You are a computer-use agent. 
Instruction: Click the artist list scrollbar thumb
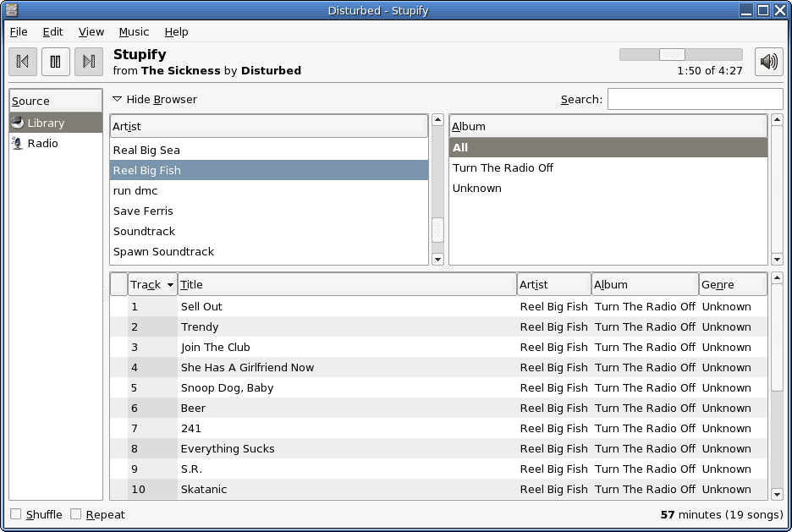tap(438, 230)
